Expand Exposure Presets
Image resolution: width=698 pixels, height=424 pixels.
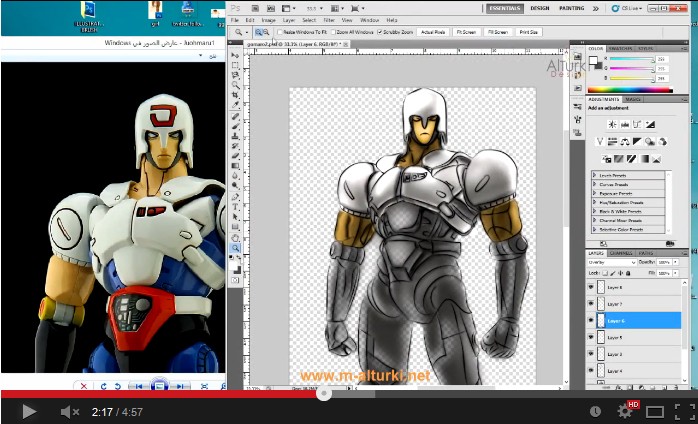594,193
